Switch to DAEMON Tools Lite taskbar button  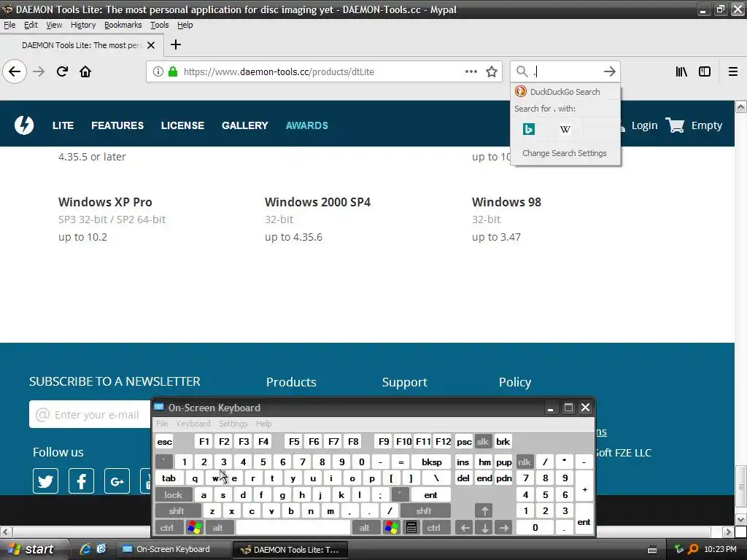[x=290, y=550]
